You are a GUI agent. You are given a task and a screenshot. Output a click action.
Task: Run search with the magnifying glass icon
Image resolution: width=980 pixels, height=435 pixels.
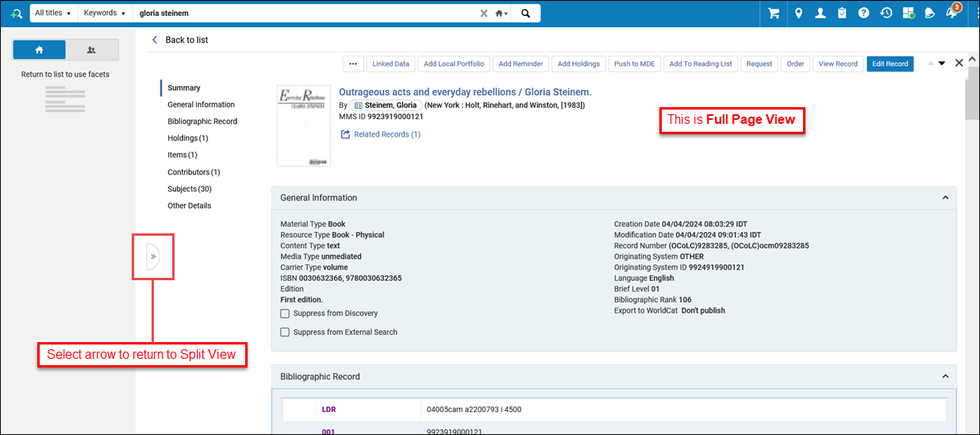[x=525, y=13]
